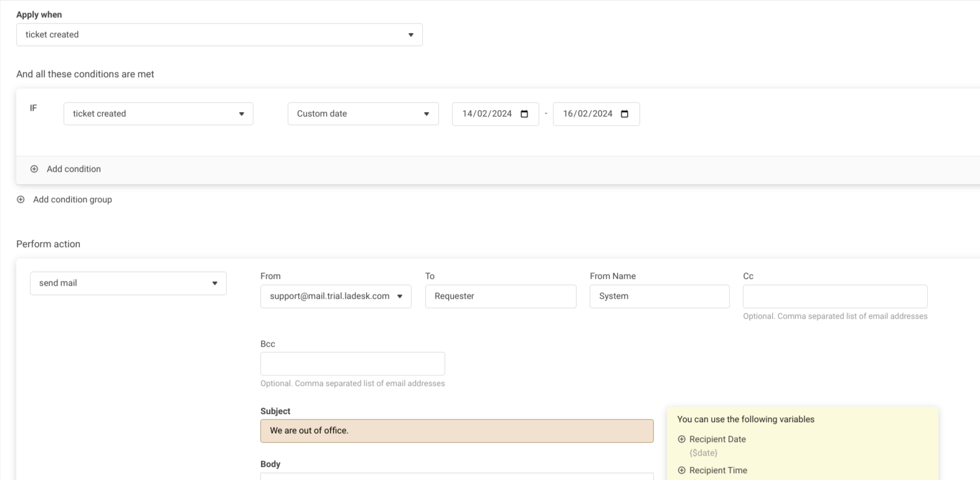
Task: Click the end date field 16/02/2024
Action: click(588, 114)
